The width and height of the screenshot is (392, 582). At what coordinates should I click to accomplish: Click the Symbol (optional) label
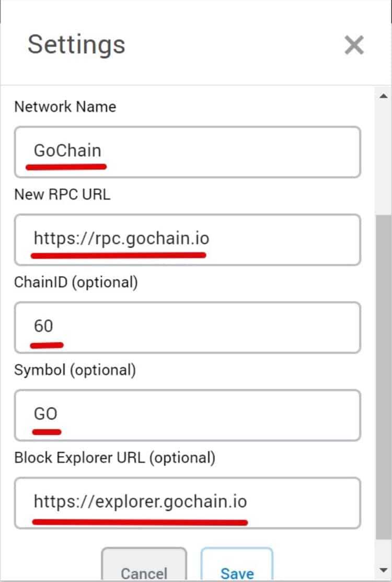pos(75,370)
